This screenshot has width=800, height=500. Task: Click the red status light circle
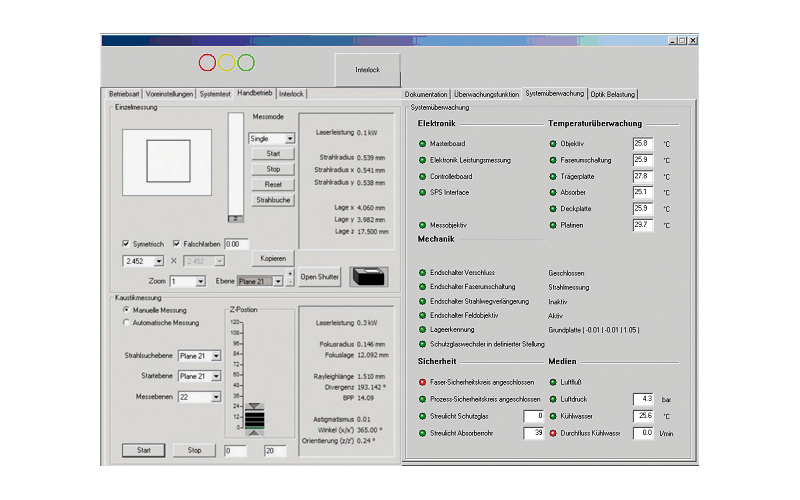tap(207, 63)
